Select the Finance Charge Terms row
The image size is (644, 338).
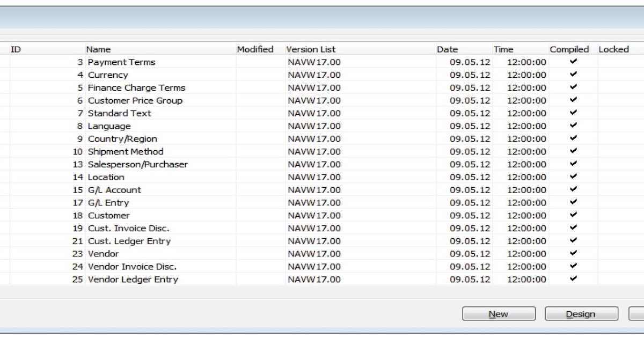point(136,87)
